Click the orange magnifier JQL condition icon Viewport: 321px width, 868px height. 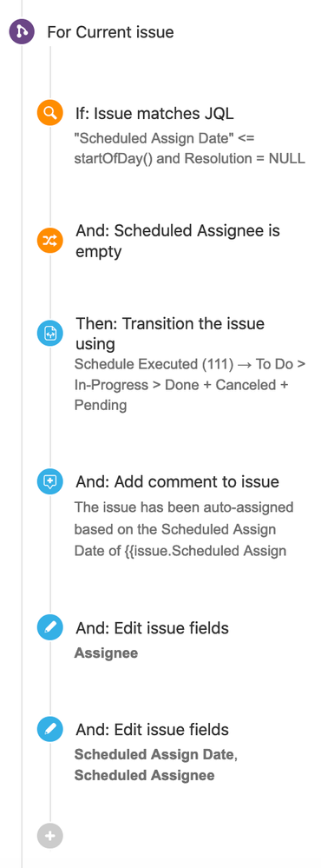50,114
